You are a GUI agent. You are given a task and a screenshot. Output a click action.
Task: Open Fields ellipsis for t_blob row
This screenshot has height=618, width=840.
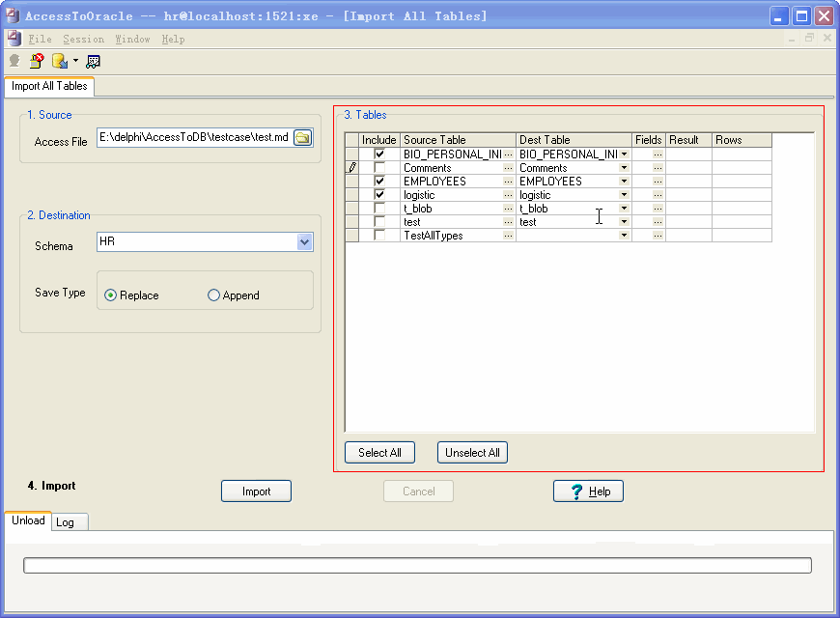(658, 208)
